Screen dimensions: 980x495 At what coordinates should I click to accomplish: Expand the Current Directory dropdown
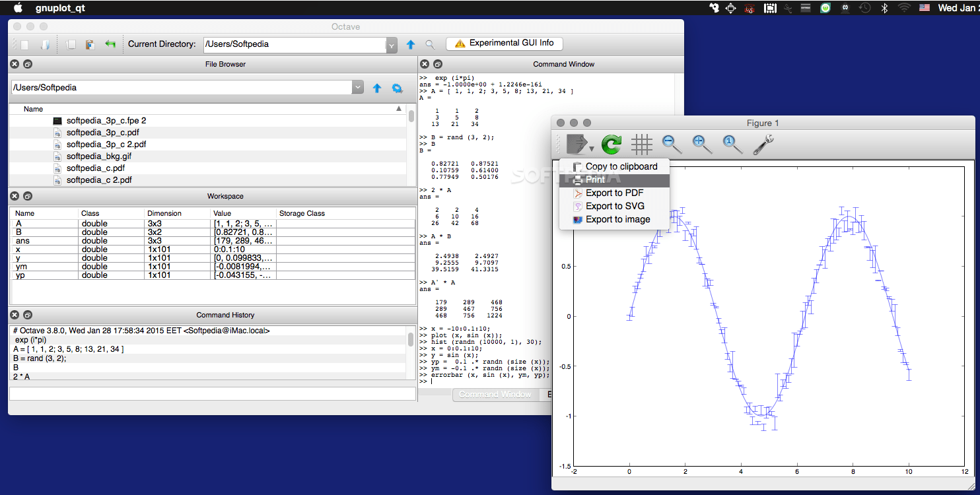(391, 45)
